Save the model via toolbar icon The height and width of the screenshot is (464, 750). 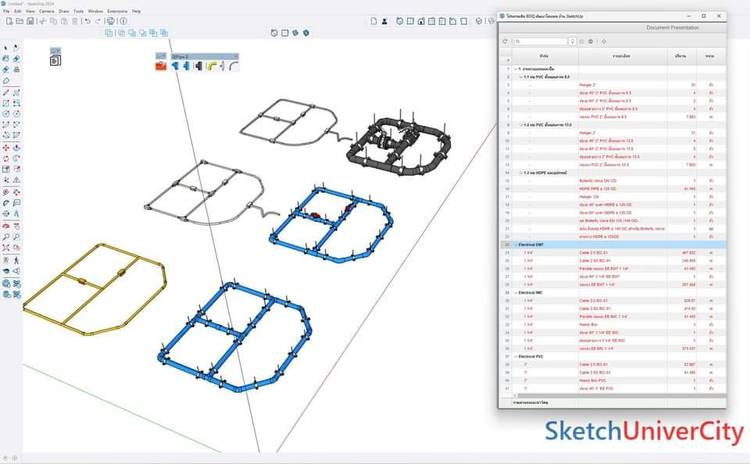[30, 21]
